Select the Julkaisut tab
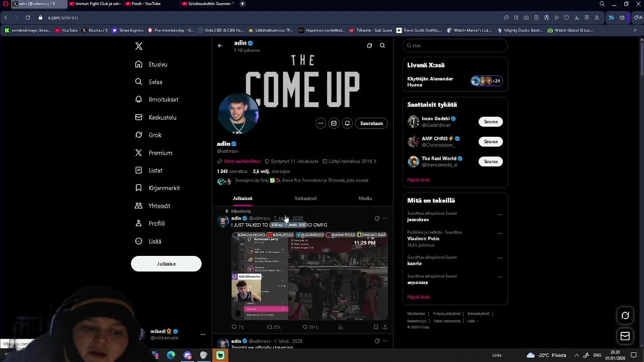Viewport: 644px width, 362px height. click(243, 199)
